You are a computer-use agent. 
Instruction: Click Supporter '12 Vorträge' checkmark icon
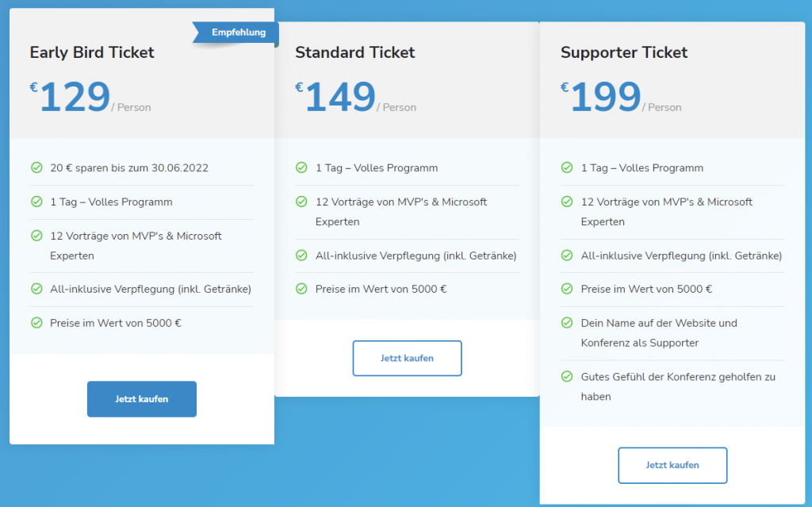(567, 202)
